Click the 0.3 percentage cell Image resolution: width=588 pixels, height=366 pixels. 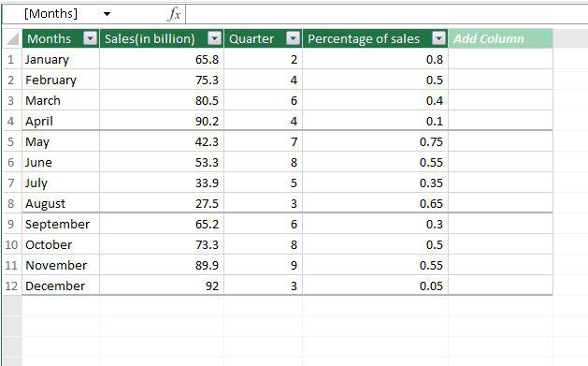click(376, 224)
